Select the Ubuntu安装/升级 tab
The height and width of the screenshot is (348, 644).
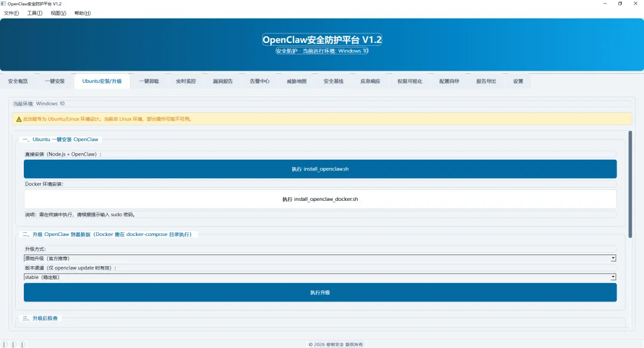point(102,81)
